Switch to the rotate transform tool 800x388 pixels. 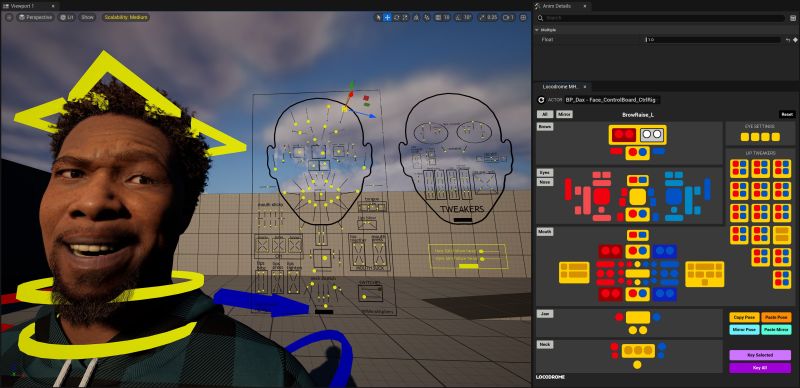point(396,17)
